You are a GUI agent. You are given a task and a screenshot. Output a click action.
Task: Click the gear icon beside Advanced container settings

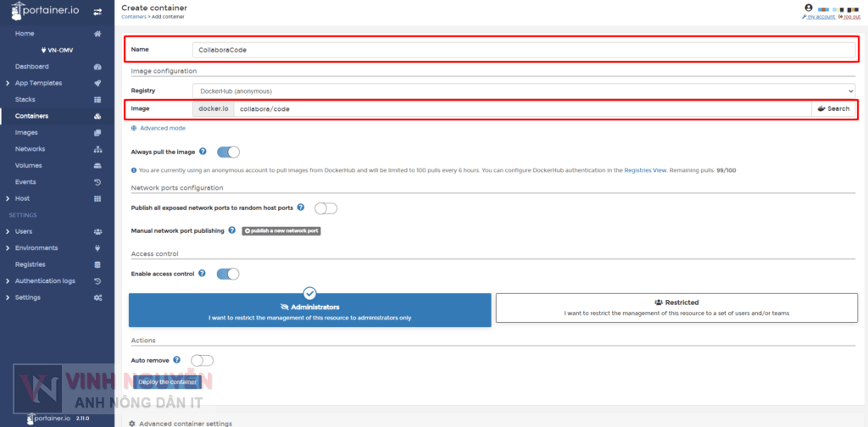(131, 424)
